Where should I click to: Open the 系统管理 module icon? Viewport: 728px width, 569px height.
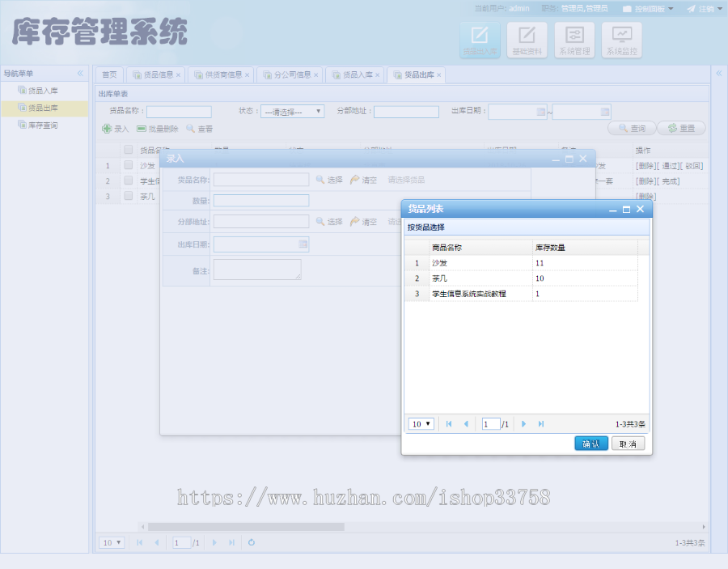(574, 39)
